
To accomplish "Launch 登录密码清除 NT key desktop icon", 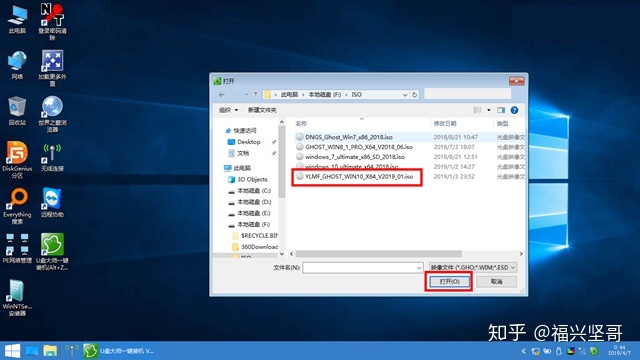I will coord(52,21).
